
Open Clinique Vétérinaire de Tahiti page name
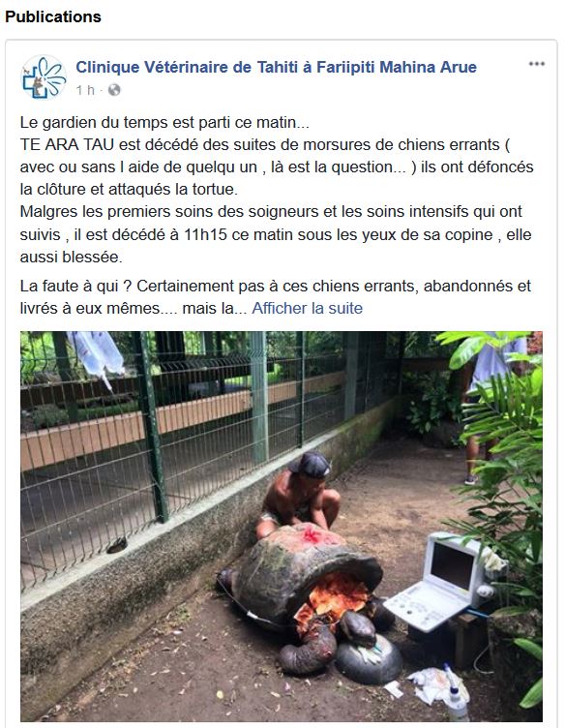click(276, 67)
